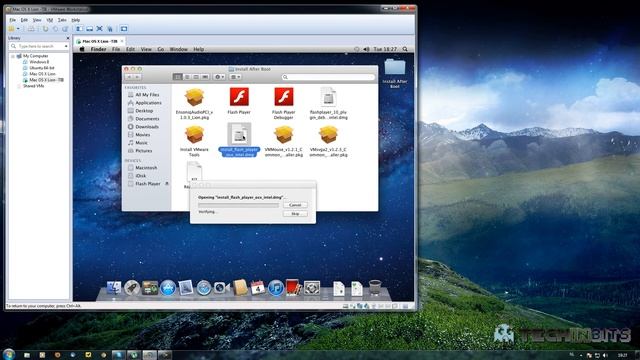Open the Go menu in Mac menu bar
Image resolution: width=640 pixels, height=360 pixels.
pos(161,49)
